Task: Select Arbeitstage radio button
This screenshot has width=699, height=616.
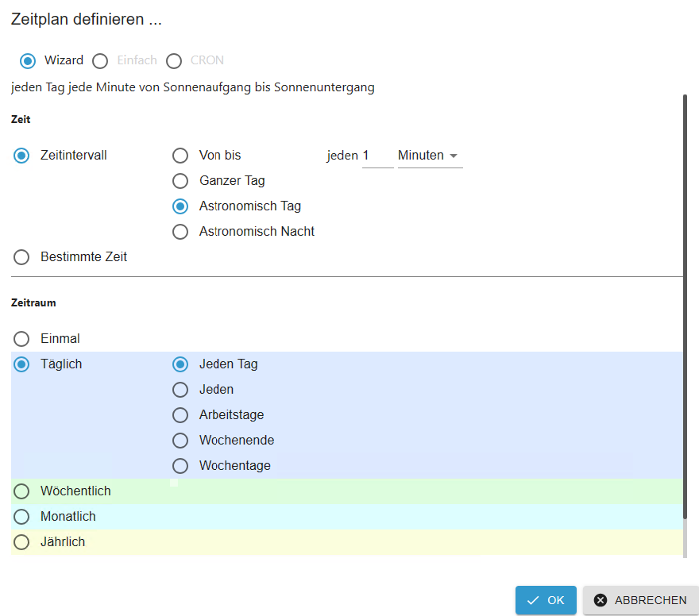Action: (181, 415)
